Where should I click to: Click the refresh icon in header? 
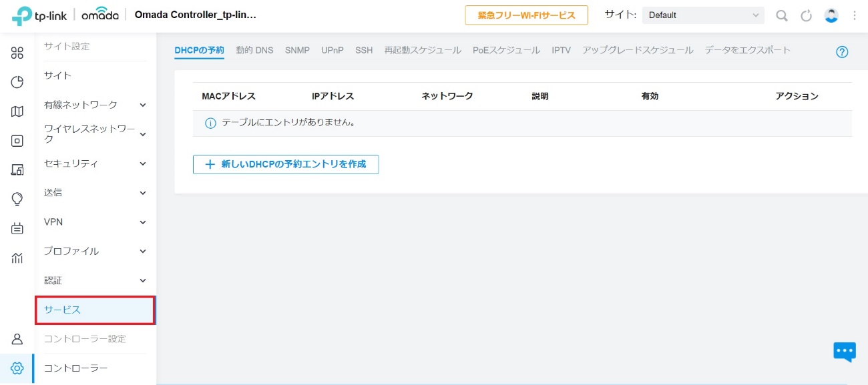pos(806,16)
